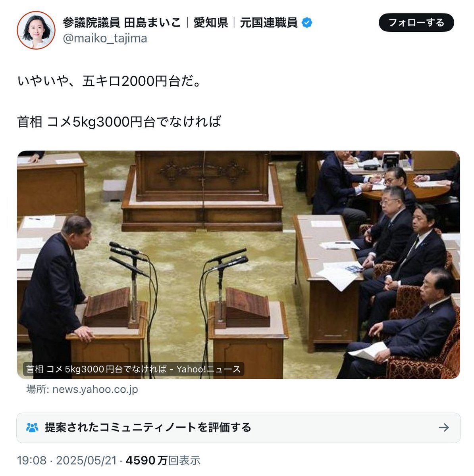Click the news.yahoo.co.jp source link

click(x=82, y=389)
